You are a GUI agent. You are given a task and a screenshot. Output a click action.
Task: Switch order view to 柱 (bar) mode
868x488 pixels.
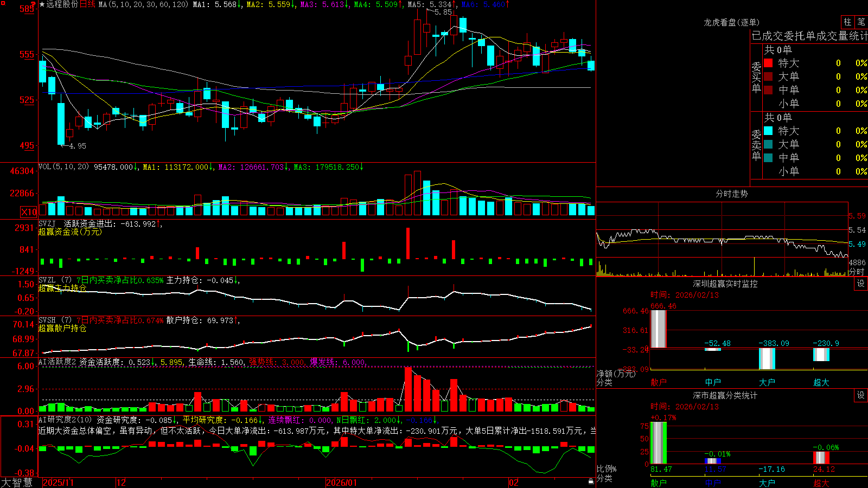[847, 22]
